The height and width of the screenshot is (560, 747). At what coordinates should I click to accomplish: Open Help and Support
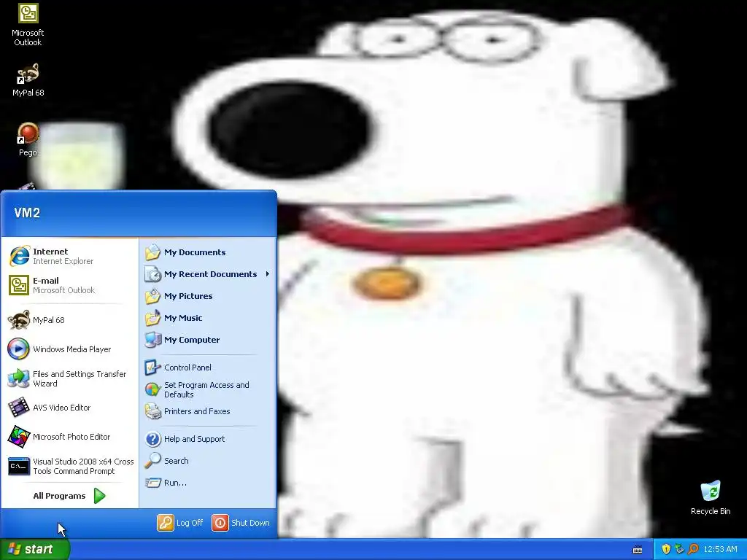(x=208, y=439)
